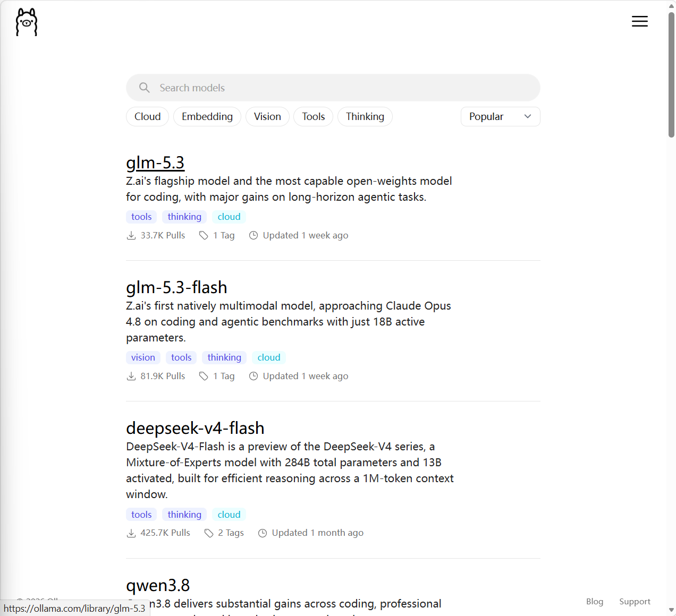Screen dimensions: 676x616
Task: Click the tag icon in glm-5.3-flash row
Action: point(204,376)
